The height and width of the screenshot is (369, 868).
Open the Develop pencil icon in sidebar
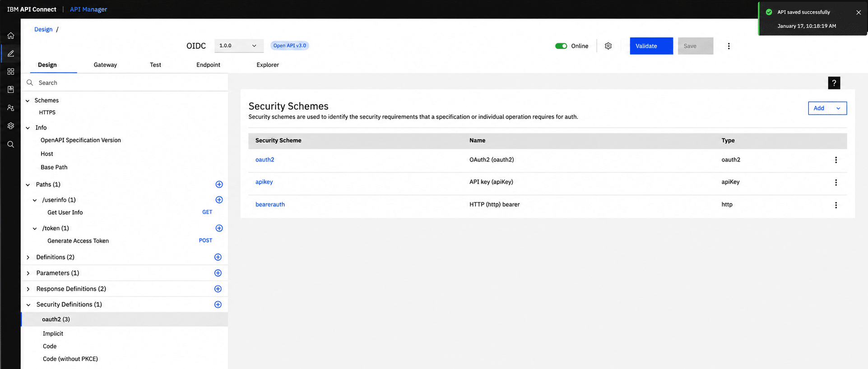[x=11, y=54]
